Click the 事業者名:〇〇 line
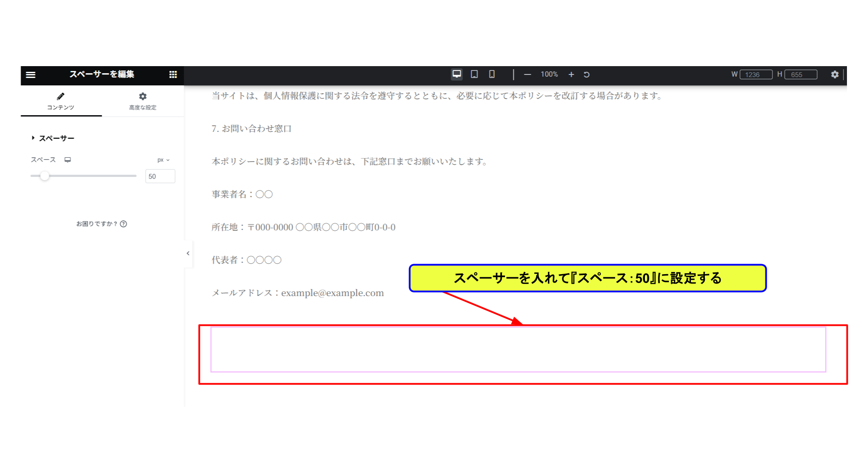868x473 pixels. point(242,194)
